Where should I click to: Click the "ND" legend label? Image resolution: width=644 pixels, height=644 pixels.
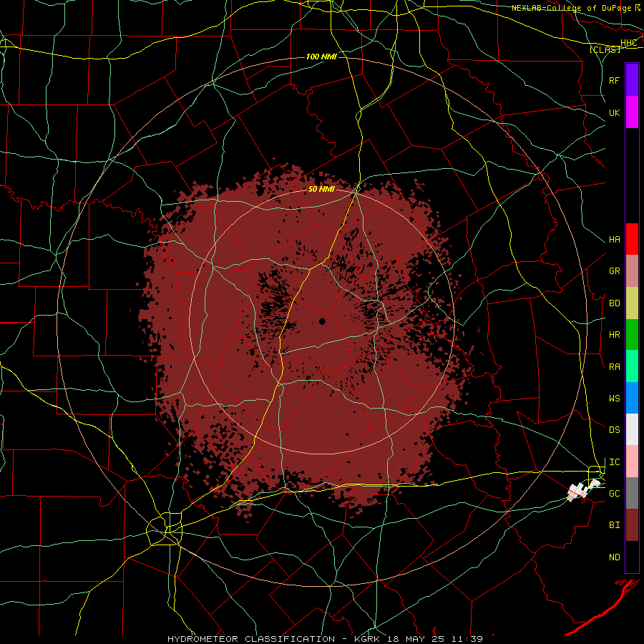615,557
